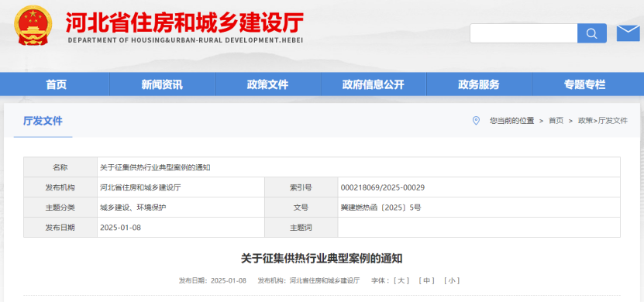Click the bold article title heading
The width and height of the screenshot is (644, 302).
click(x=322, y=259)
